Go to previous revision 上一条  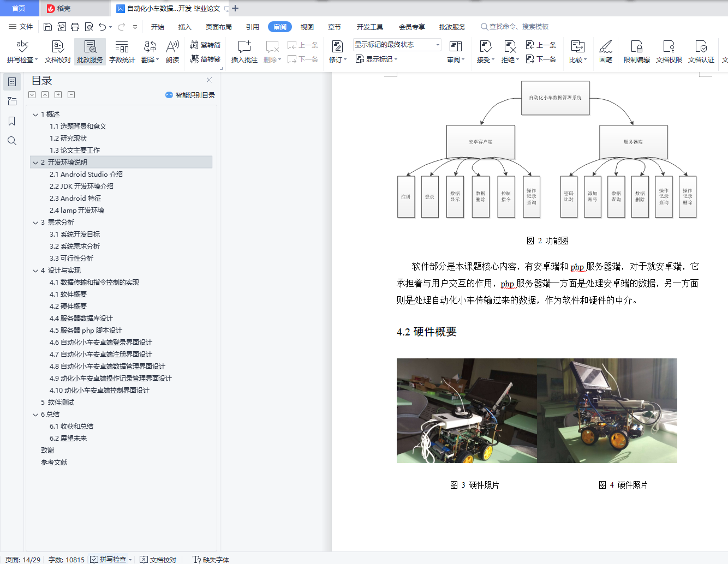(541, 45)
